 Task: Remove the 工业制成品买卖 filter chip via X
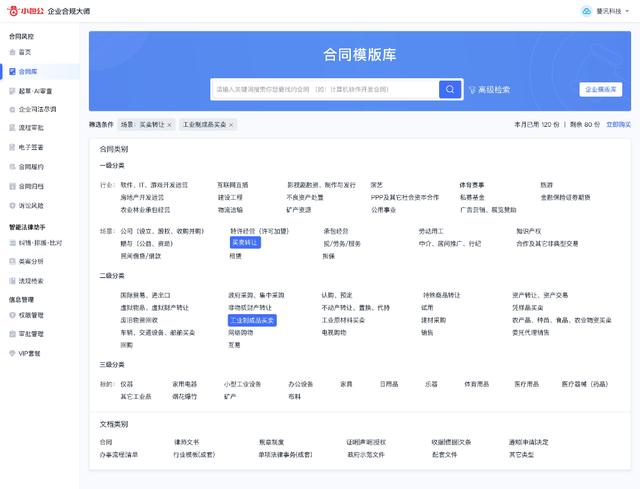pyautogui.click(x=231, y=124)
